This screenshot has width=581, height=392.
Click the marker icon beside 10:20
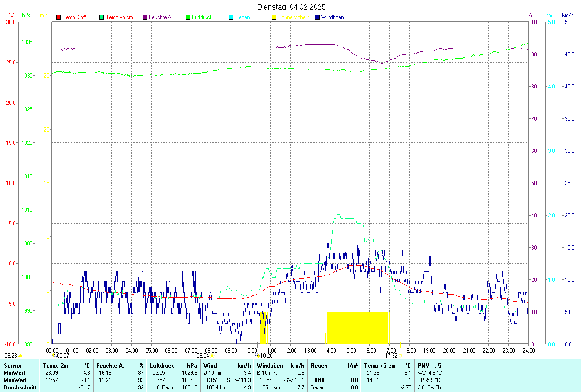pos(258,356)
